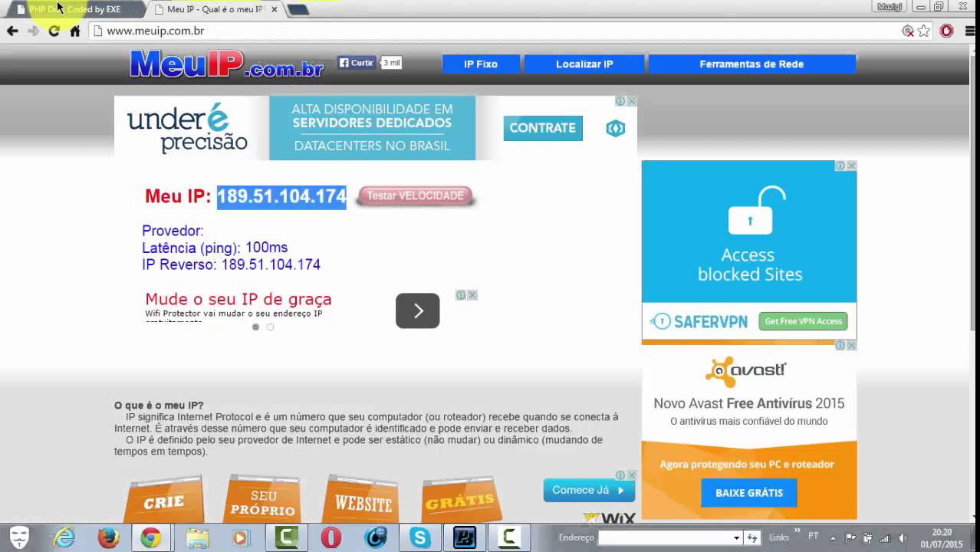Screen dimensions: 980x552
Task: Open the Start menu mask icon on taskbar
Action: [19, 538]
